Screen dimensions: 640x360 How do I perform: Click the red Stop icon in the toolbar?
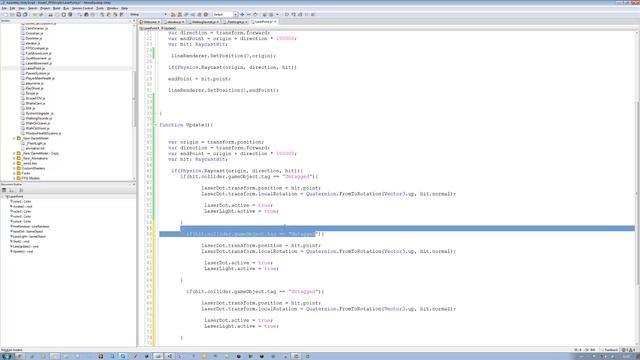(x=206, y=14)
